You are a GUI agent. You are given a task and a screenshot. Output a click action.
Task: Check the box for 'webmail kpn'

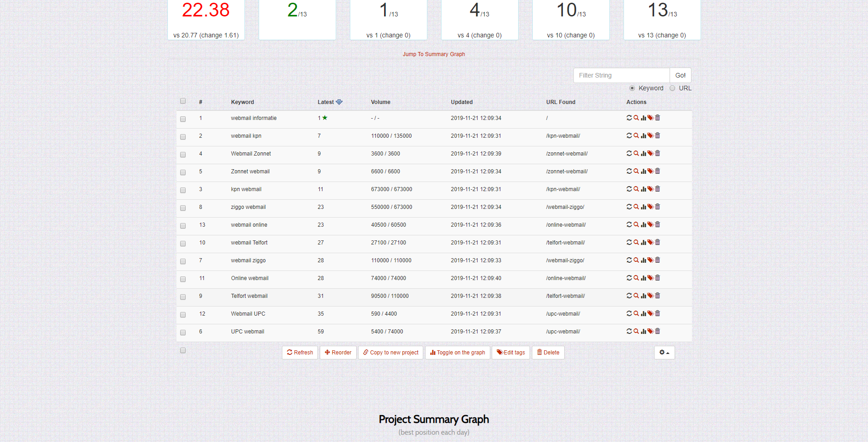click(183, 137)
